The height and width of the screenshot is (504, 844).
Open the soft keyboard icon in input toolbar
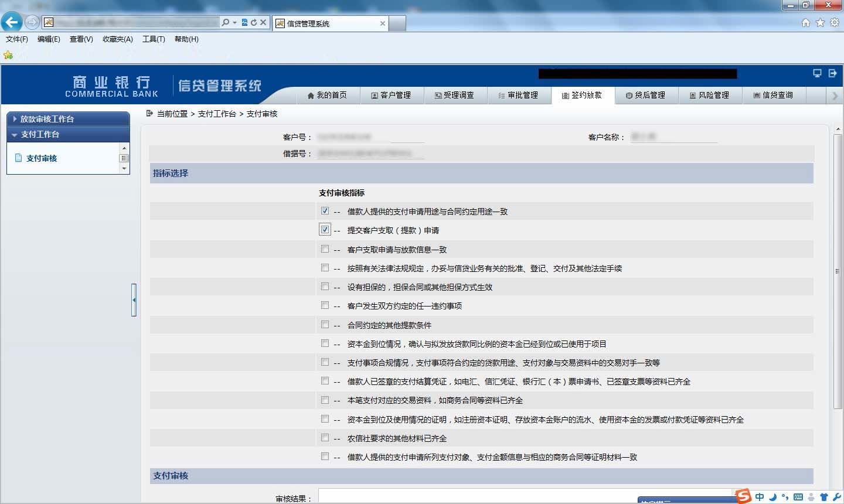(x=798, y=497)
